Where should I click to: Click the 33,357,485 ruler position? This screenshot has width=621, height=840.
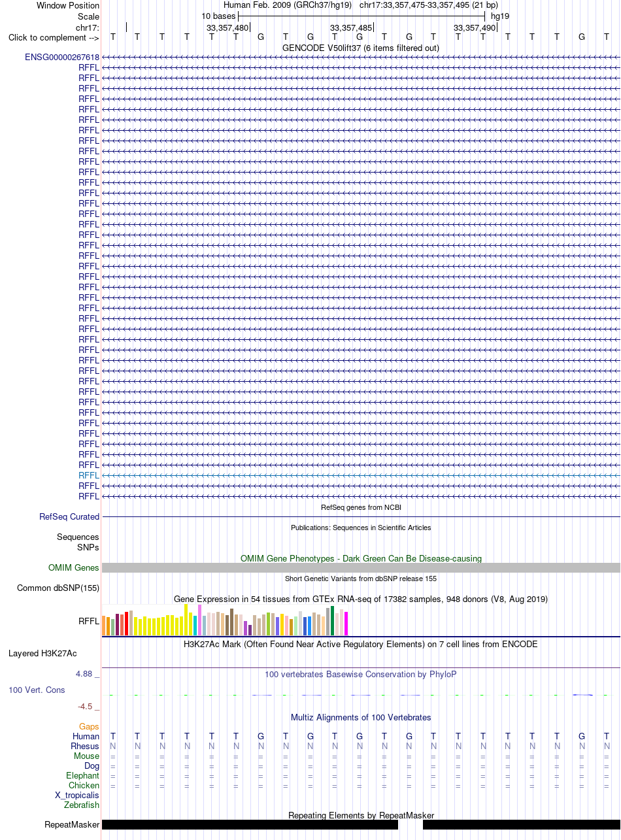(x=351, y=27)
